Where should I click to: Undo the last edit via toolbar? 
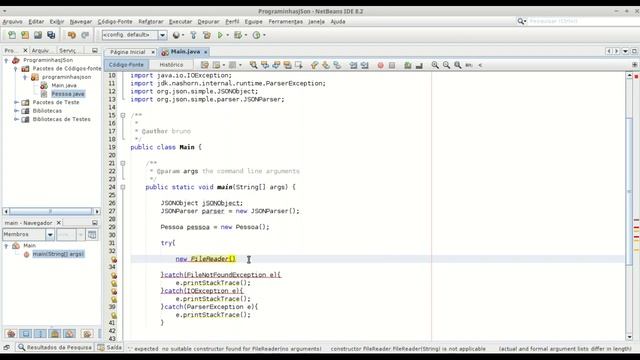pos(72,35)
